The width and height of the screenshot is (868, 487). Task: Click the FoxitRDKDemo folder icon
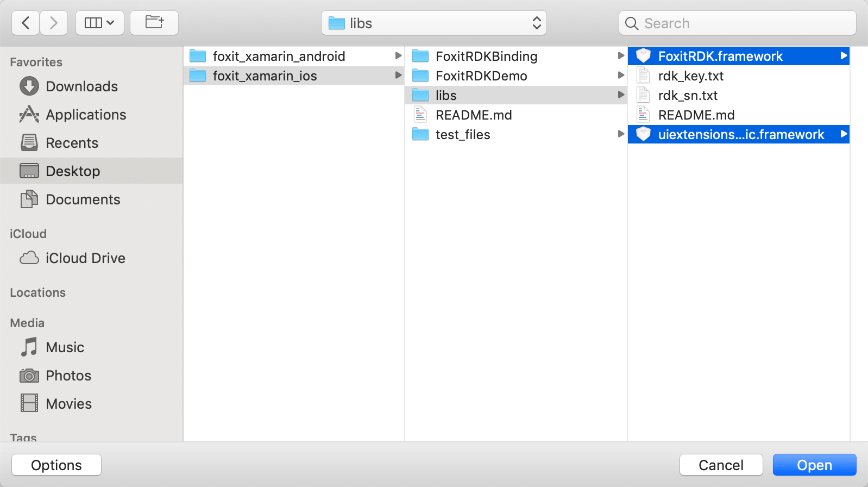point(420,76)
